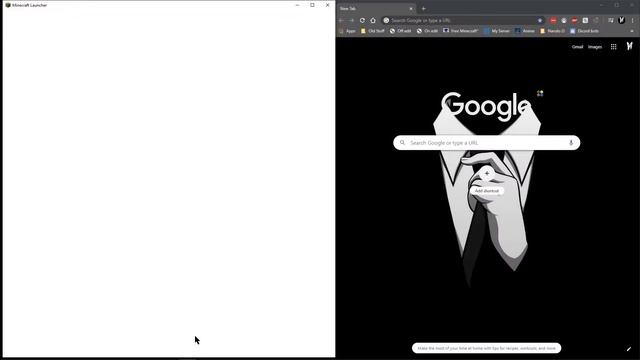
Task: Open the Off add bookmark
Action: [x=400, y=31]
